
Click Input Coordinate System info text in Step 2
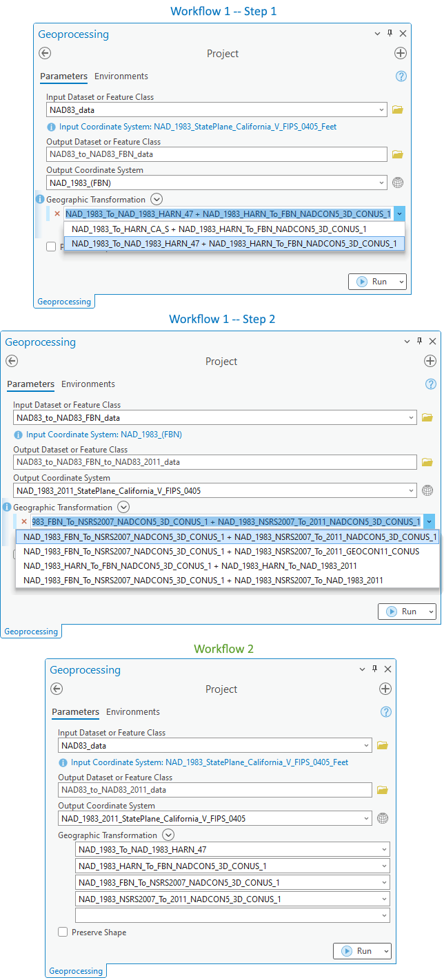click(x=104, y=435)
